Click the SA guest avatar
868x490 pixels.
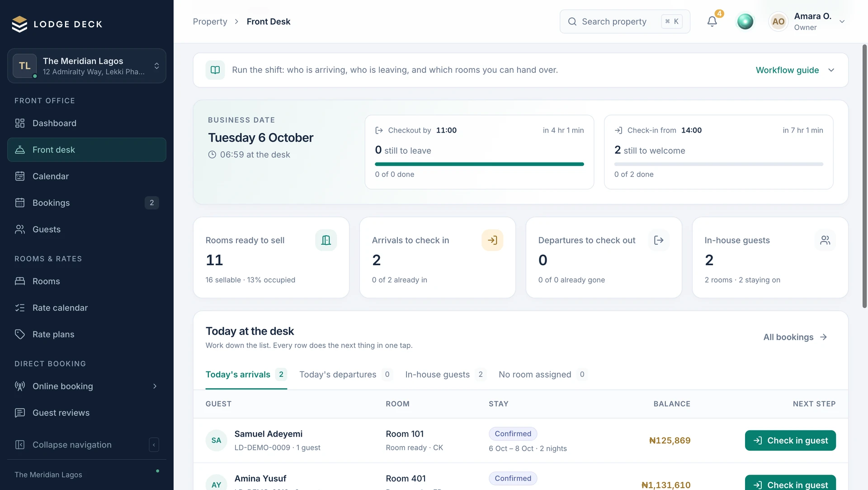point(216,440)
